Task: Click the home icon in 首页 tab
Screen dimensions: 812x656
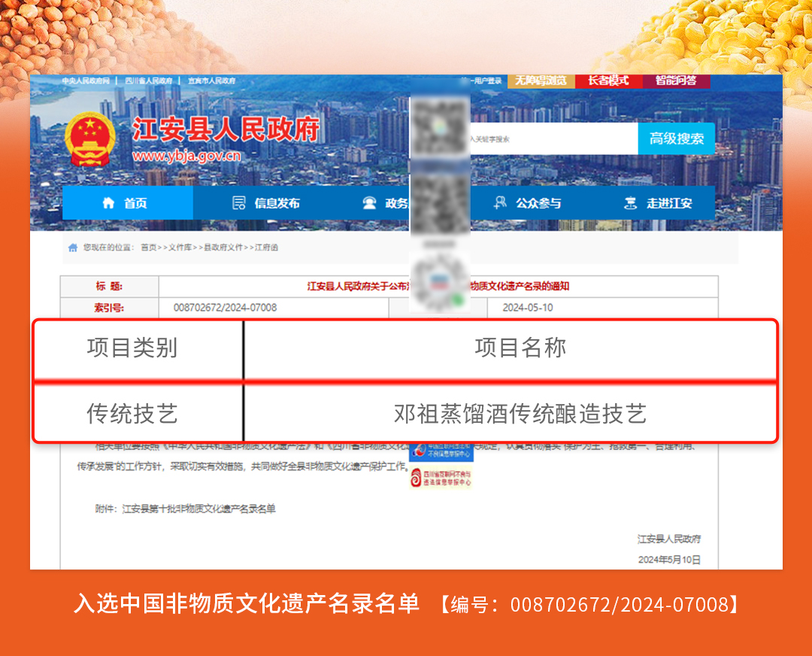Action: click(x=109, y=203)
